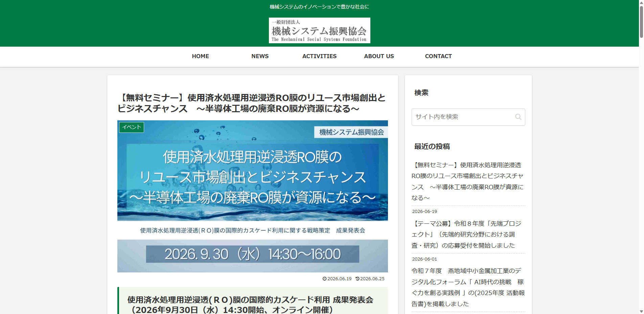Click the article title 【無料セミナー】

point(252,103)
